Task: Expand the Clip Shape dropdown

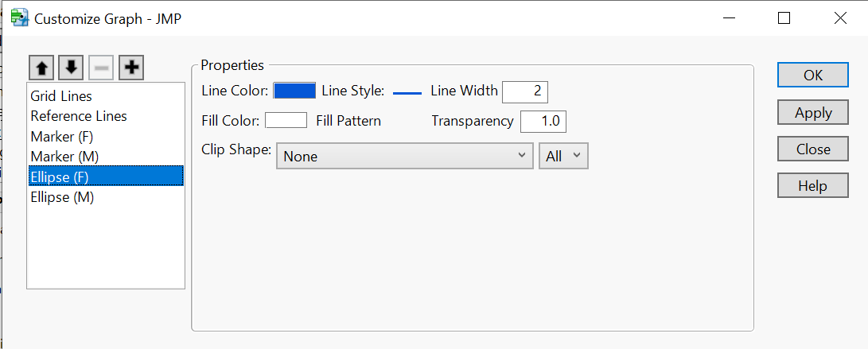Action: click(x=405, y=157)
